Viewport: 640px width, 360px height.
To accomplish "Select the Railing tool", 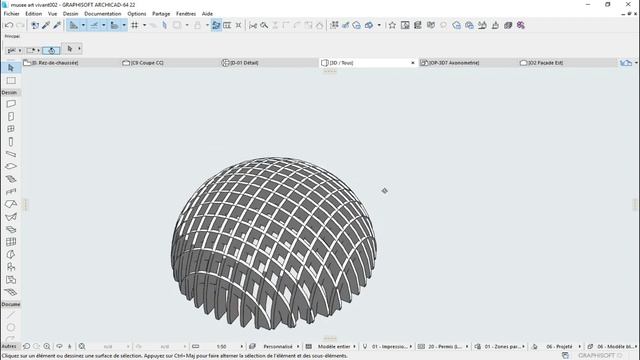I will coord(11,191).
